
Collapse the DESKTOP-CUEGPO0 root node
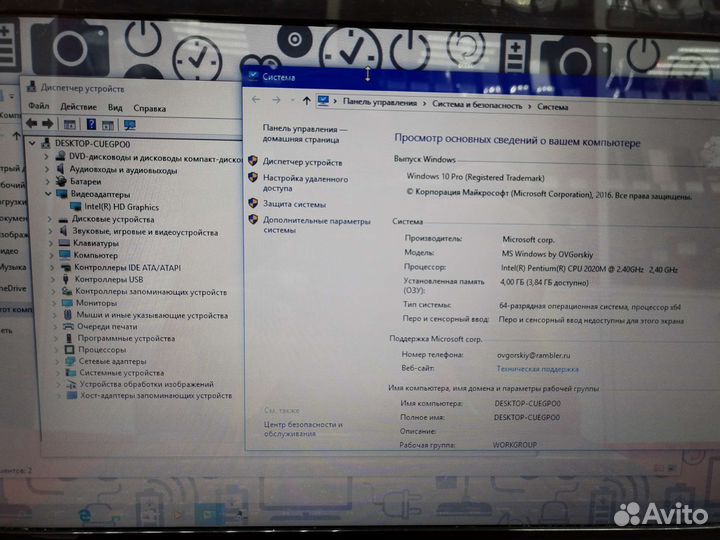click(32, 143)
